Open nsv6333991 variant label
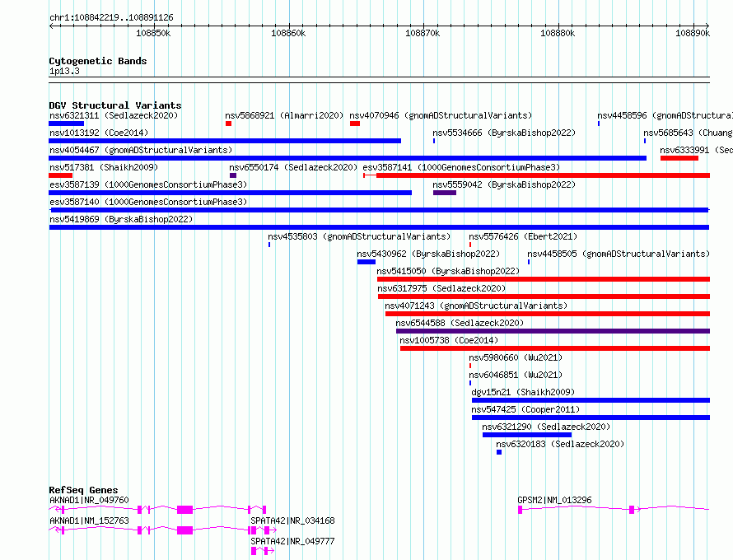 (x=696, y=150)
